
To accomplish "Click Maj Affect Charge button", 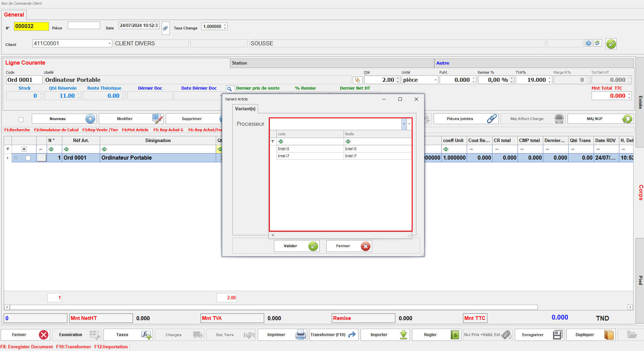I will point(533,119).
